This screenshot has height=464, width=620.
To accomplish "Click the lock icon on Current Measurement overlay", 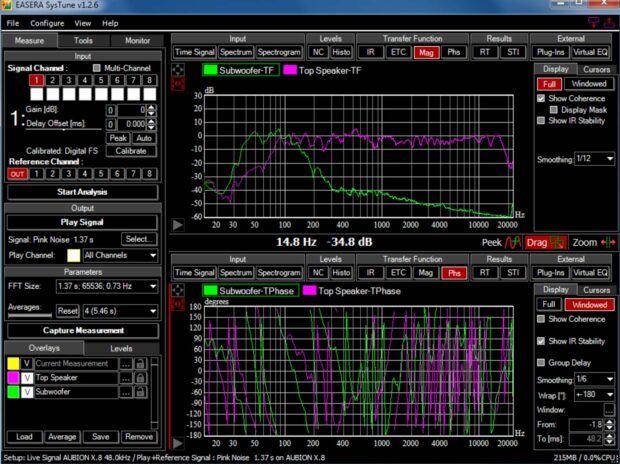I will tap(140, 364).
